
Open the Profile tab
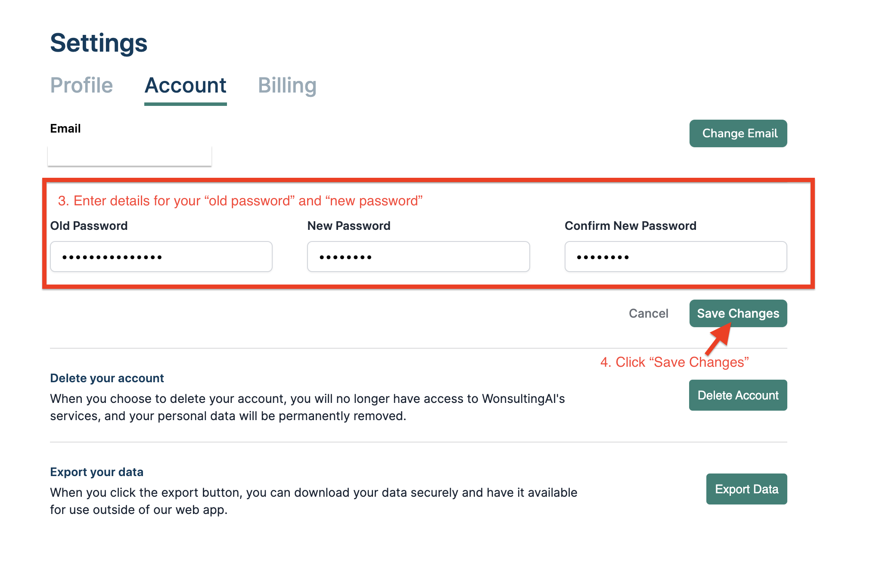point(81,85)
